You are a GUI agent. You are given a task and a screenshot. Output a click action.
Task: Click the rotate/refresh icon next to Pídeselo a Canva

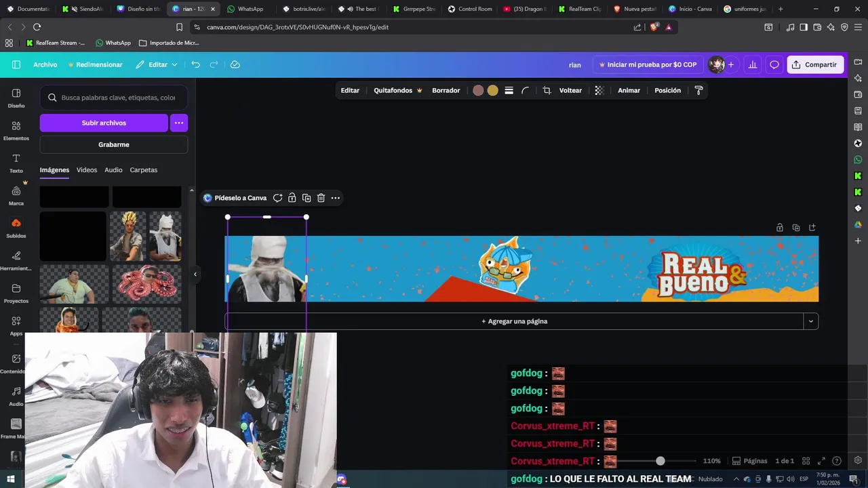tap(277, 198)
